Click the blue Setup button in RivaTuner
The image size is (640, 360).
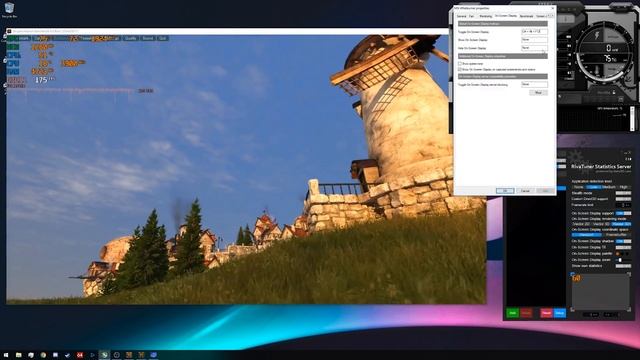(560, 313)
